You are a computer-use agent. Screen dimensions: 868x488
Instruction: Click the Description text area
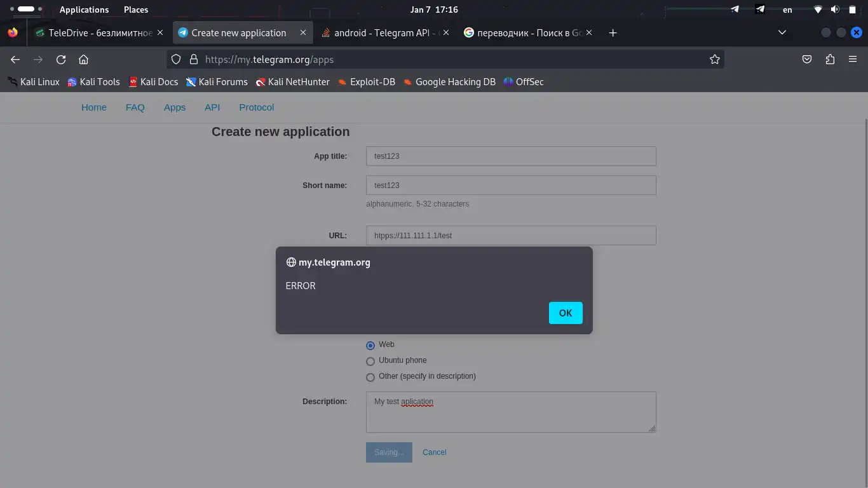(511, 412)
